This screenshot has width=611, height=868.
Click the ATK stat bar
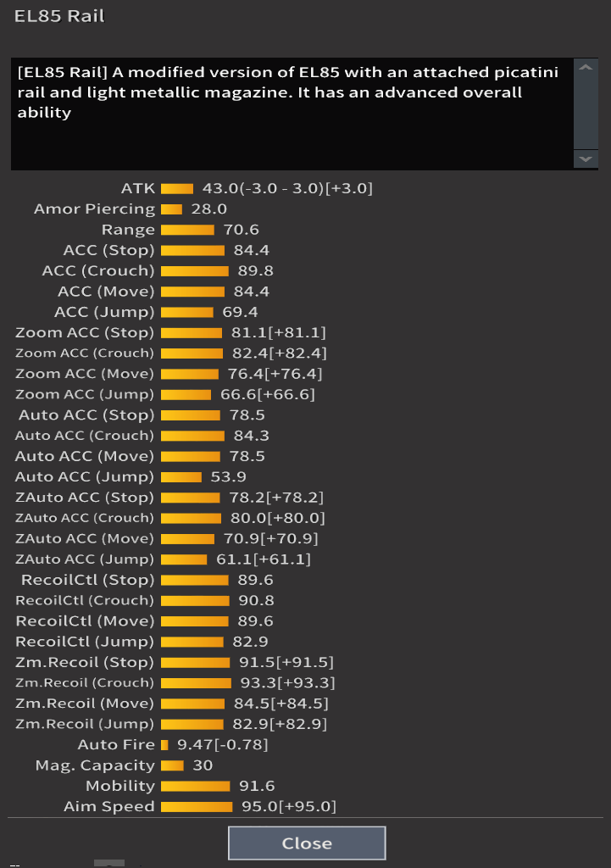(x=177, y=188)
